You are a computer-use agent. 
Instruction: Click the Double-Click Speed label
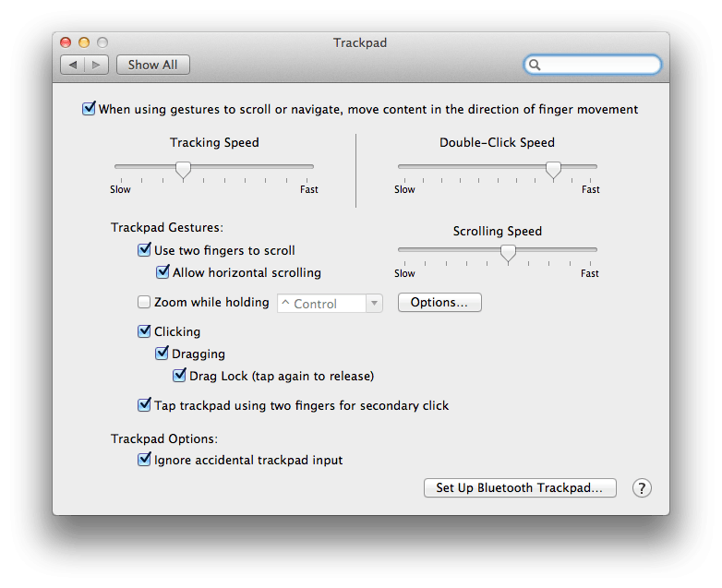pos(497,142)
